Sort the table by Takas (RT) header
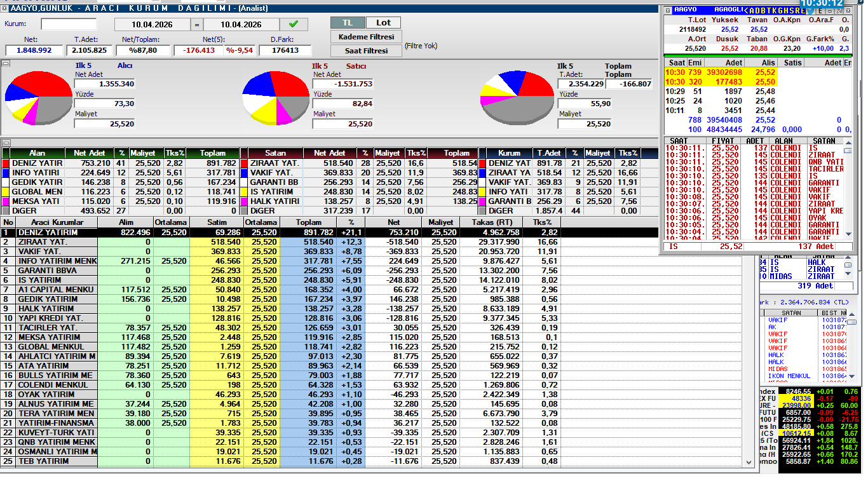 (x=492, y=222)
